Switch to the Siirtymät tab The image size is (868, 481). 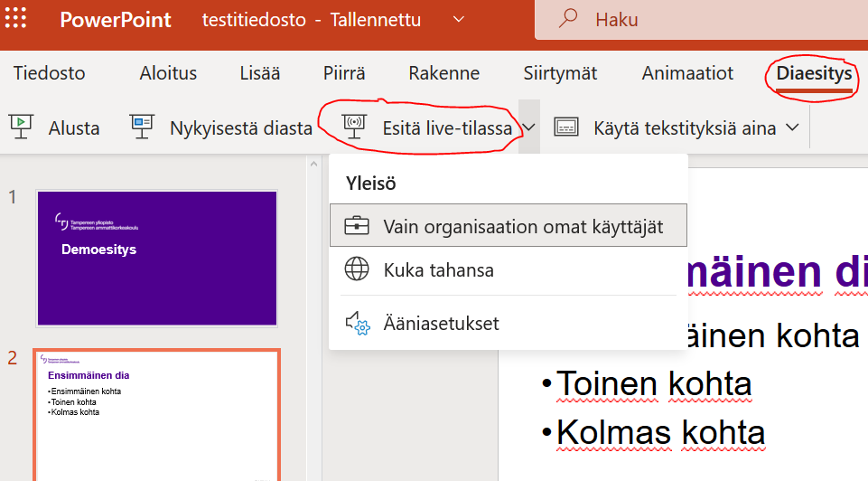click(560, 73)
